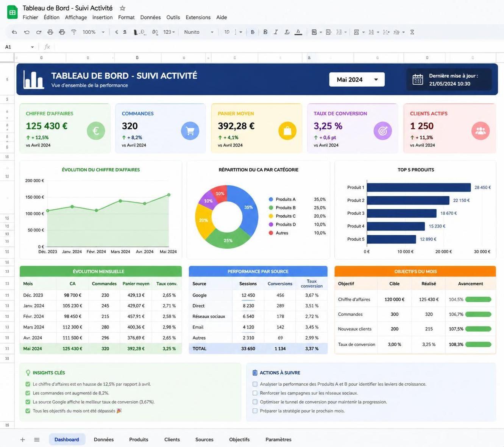Uncheck the objectifs dépassés insight checkbox
This screenshot has width=504, height=447.
[x=28, y=411]
